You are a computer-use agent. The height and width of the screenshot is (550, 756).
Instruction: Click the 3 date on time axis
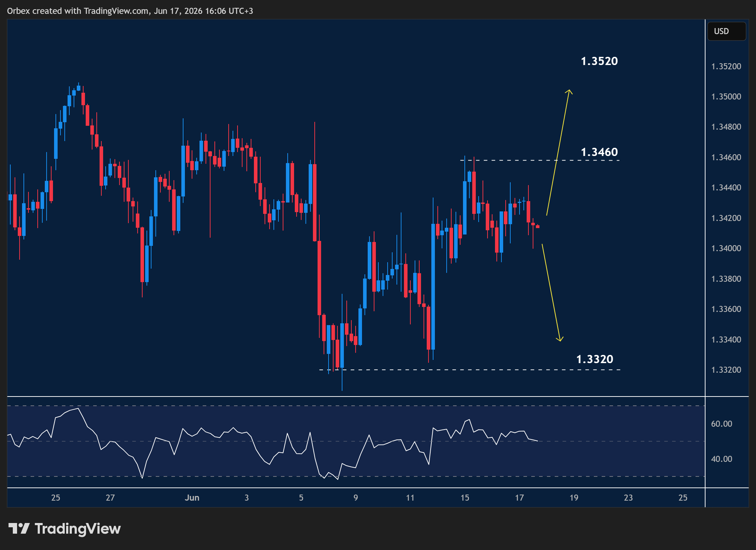[x=247, y=498]
